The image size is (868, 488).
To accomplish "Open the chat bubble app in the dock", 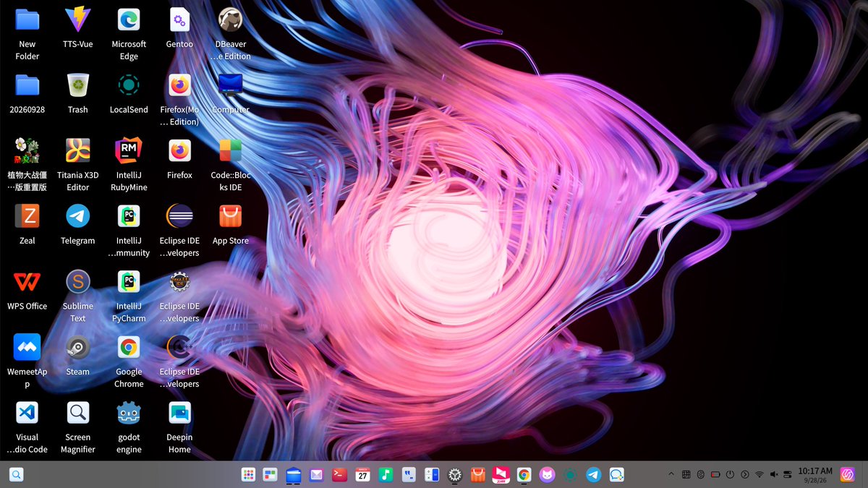I will pyautogui.click(x=616, y=475).
